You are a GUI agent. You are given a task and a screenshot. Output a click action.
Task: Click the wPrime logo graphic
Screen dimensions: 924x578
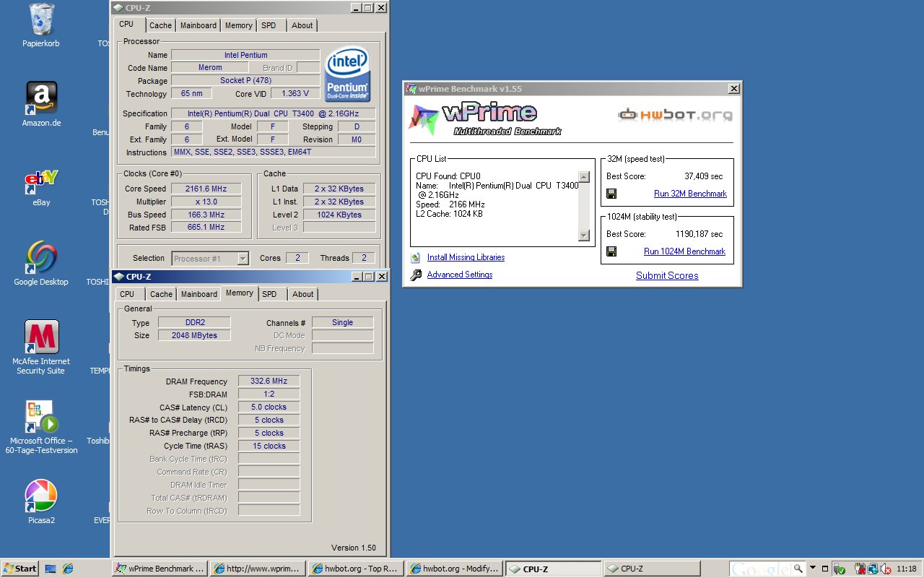[485, 120]
